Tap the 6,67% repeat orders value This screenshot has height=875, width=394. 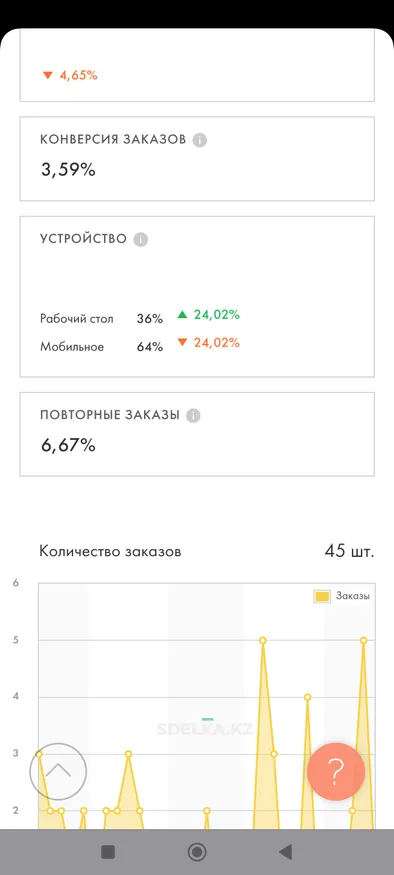click(x=68, y=445)
